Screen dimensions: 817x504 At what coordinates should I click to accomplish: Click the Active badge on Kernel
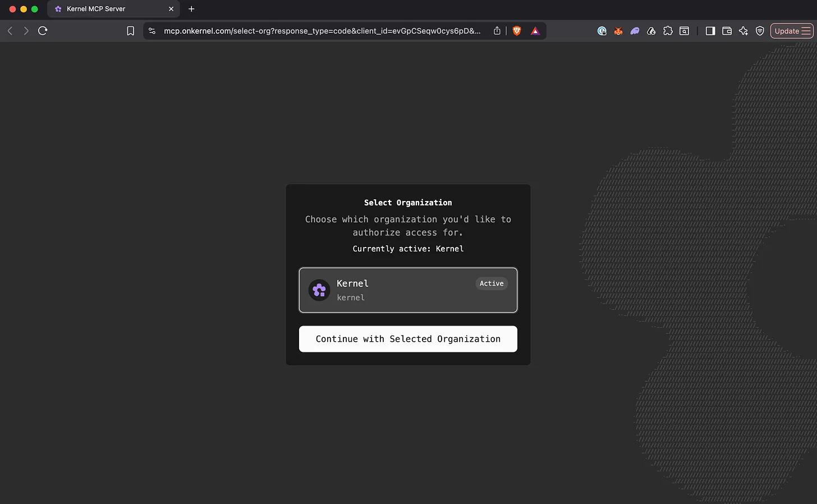[492, 283]
